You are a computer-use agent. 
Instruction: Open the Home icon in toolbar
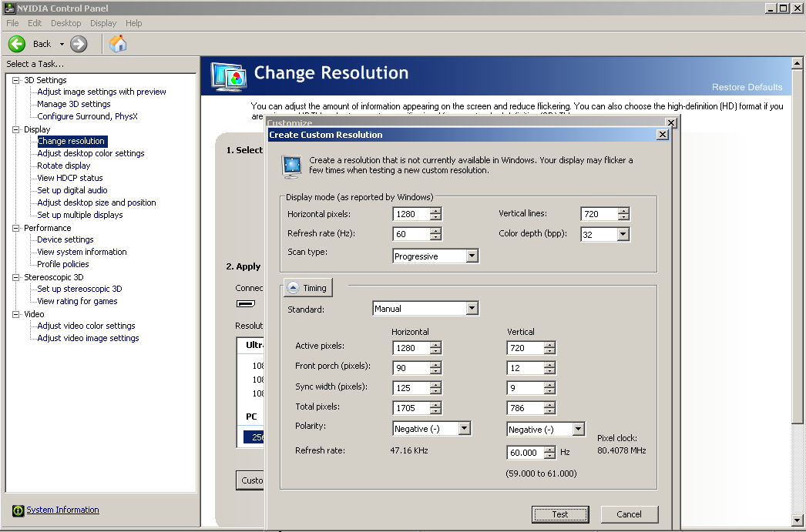(118, 44)
